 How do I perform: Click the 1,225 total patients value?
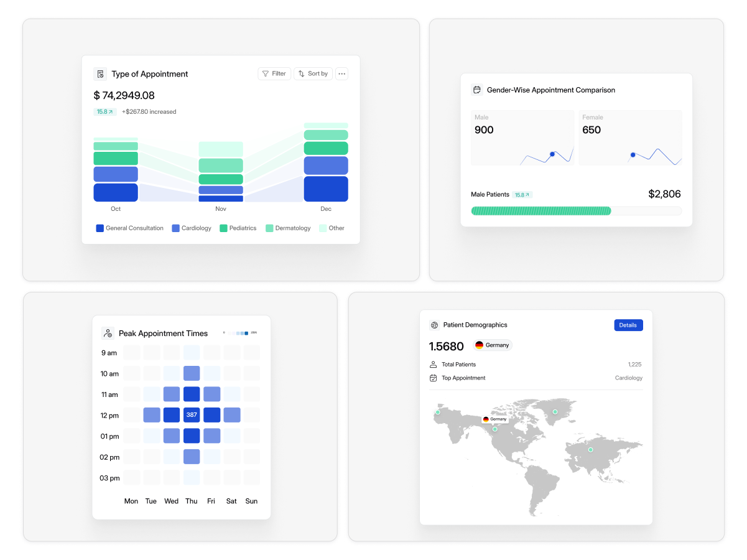(634, 365)
